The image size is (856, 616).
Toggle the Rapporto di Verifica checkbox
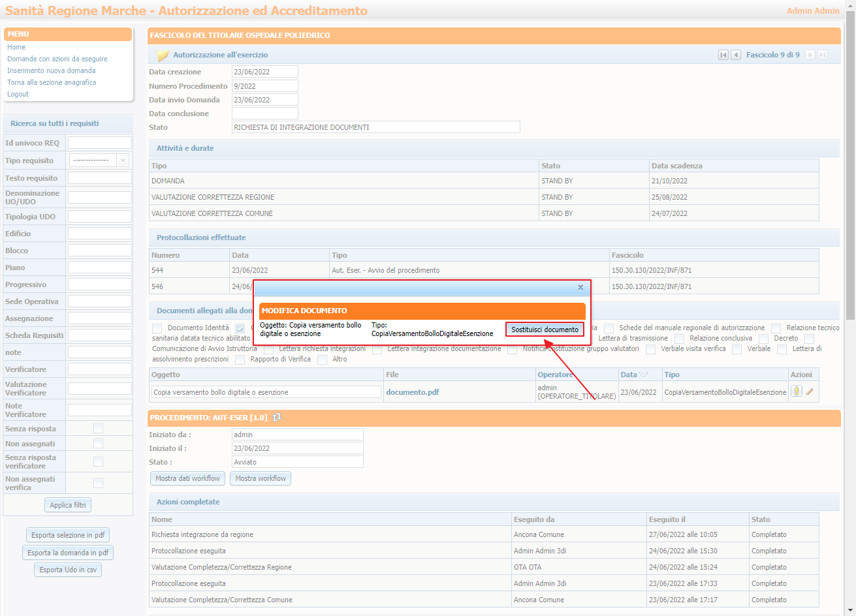[240, 360]
